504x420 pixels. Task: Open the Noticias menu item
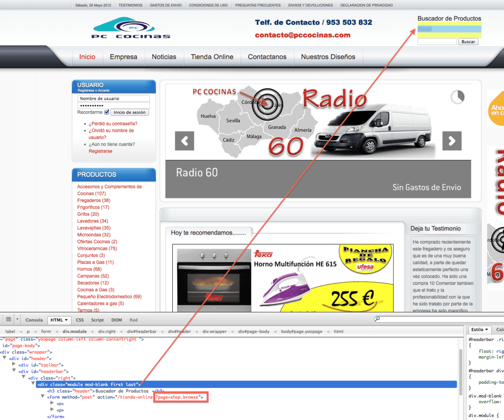[x=164, y=57]
